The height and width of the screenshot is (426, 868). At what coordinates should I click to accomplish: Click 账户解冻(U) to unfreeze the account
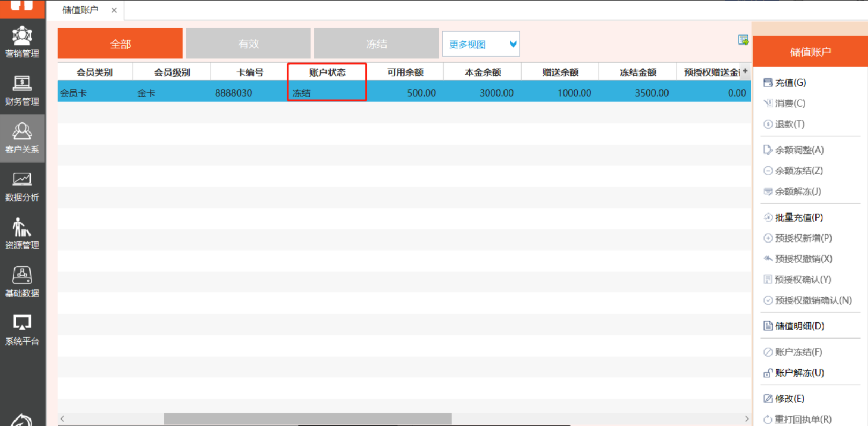pos(799,373)
